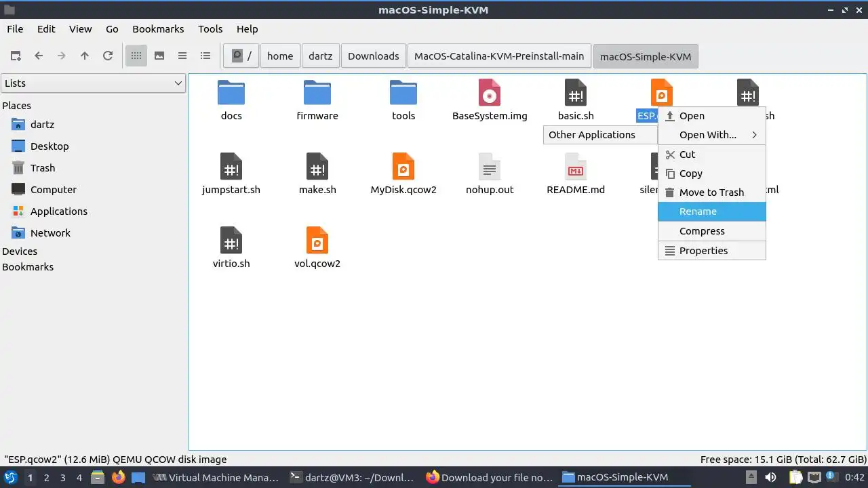This screenshot has width=868, height=488.
Task: Go to parent folder with up arrow
Action: pyautogui.click(x=85, y=56)
